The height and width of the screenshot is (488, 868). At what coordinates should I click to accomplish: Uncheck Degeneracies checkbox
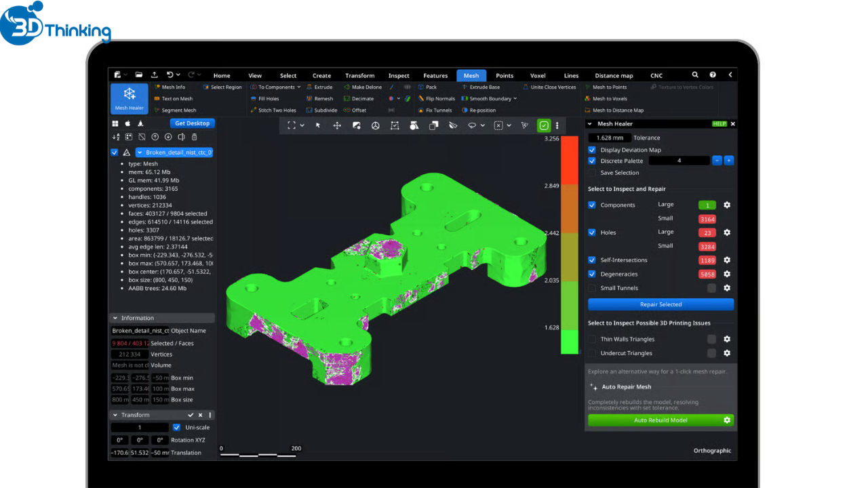coord(592,274)
